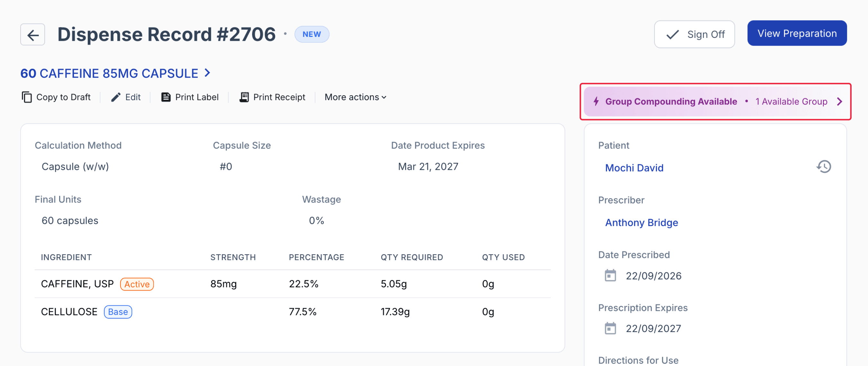Screen dimensions: 868x366
Task: Click the Prescription Expires calendar icon
Action: [x=610, y=328]
